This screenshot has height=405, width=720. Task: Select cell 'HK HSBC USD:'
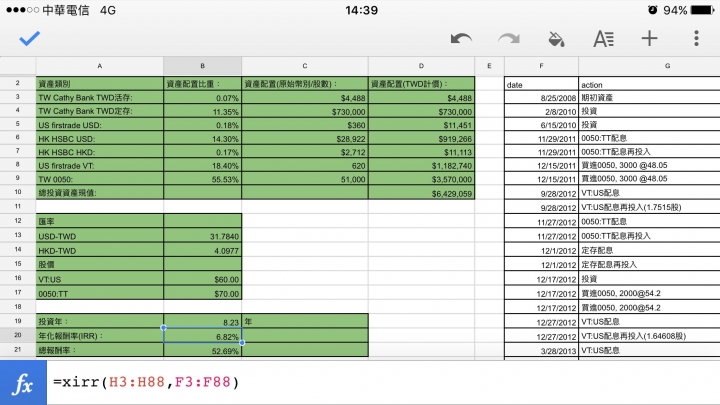click(100, 138)
